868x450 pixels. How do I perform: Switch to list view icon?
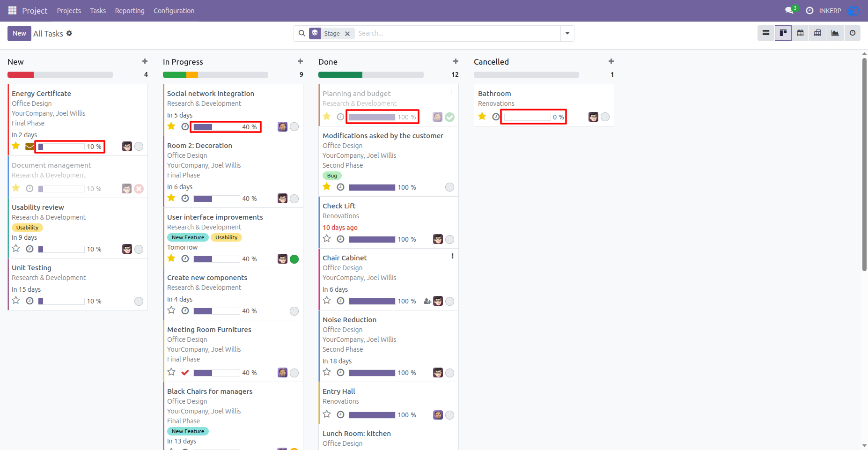766,33
